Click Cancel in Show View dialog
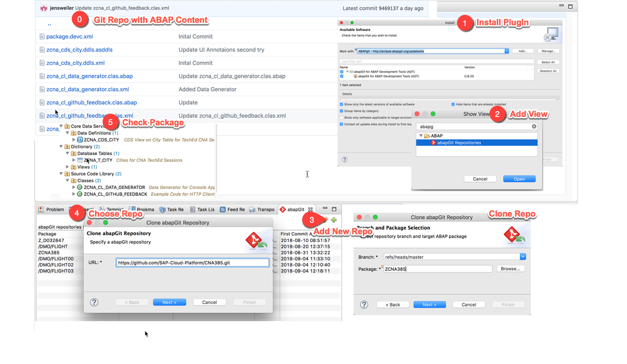627x364 pixels. click(x=480, y=179)
